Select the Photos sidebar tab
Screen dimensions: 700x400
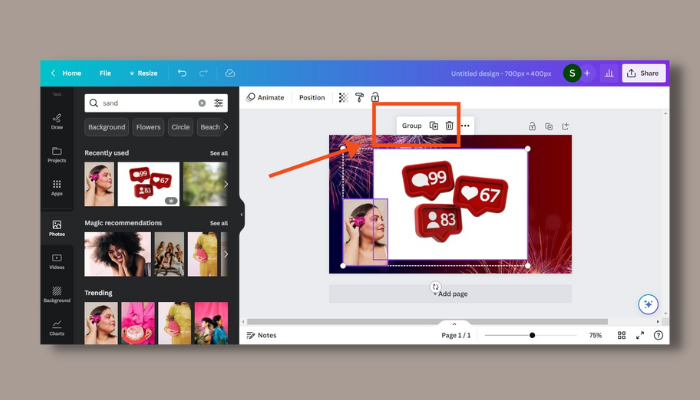[57, 228]
